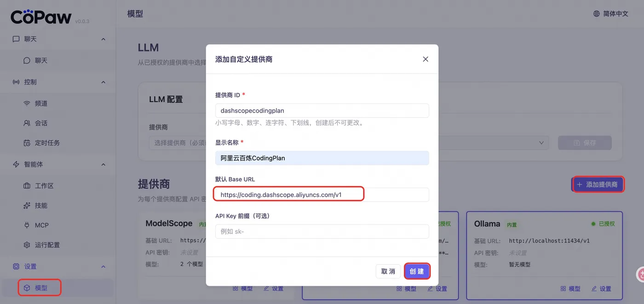Screen dimensions: 644x304
Task: Click the 添加提供商 button
Action: click(598, 184)
